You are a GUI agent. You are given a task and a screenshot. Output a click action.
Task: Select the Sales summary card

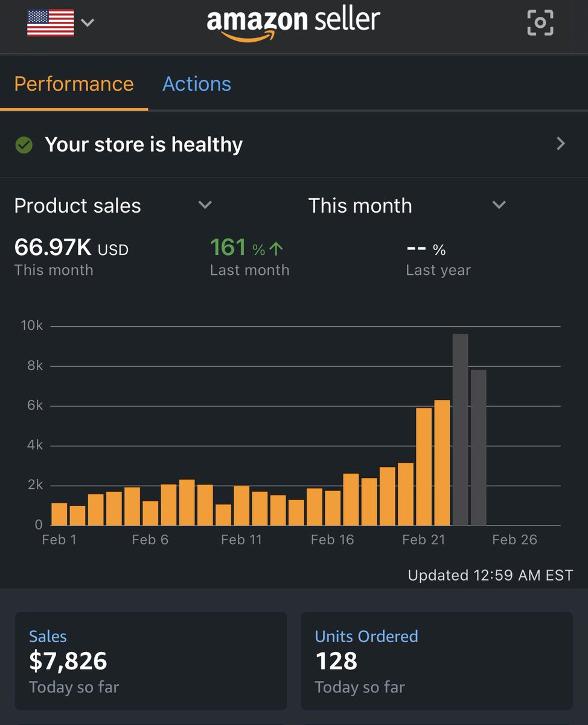tap(151, 661)
